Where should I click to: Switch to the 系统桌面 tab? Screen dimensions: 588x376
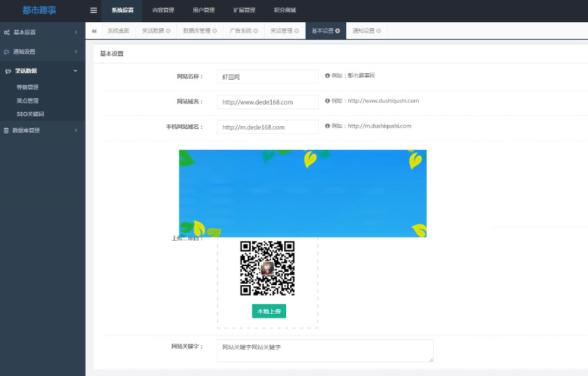pos(118,31)
